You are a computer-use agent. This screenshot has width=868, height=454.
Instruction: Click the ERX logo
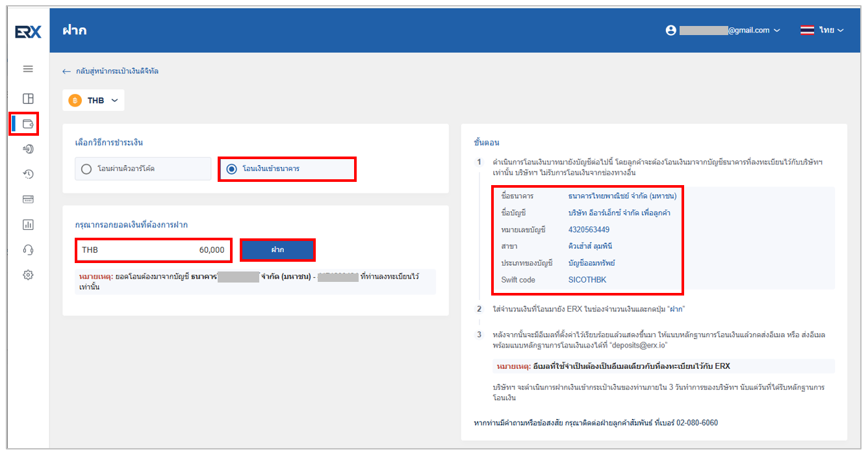pos(28,31)
